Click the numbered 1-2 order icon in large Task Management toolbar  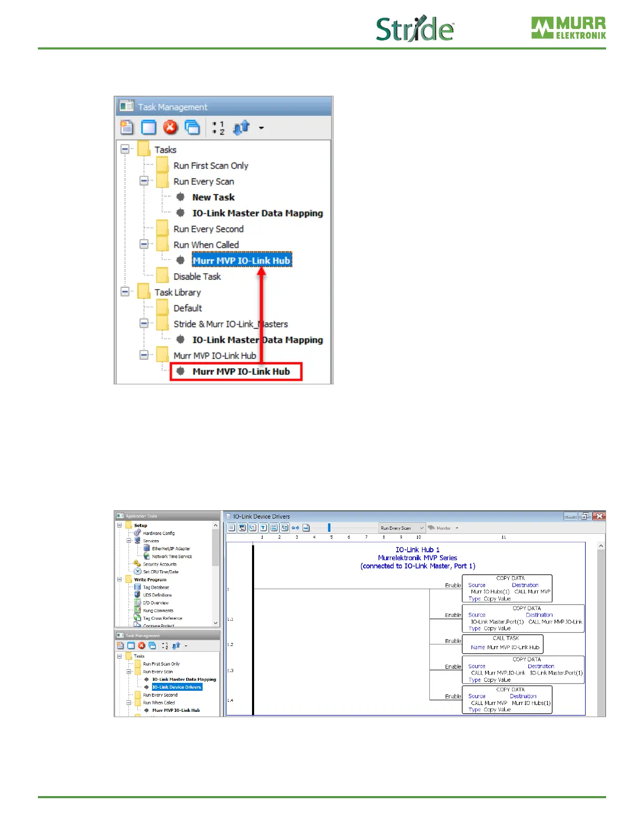coord(218,128)
